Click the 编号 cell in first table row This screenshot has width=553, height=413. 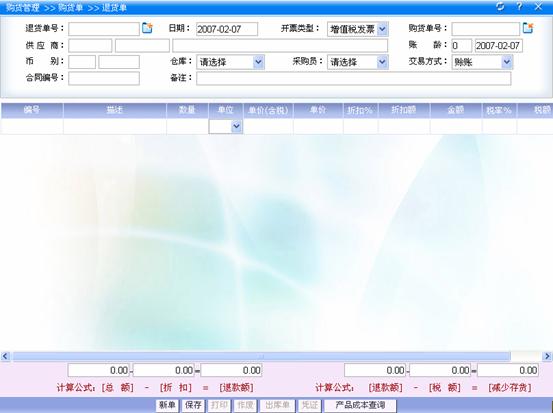pyautogui.click(x=32, y=126)
